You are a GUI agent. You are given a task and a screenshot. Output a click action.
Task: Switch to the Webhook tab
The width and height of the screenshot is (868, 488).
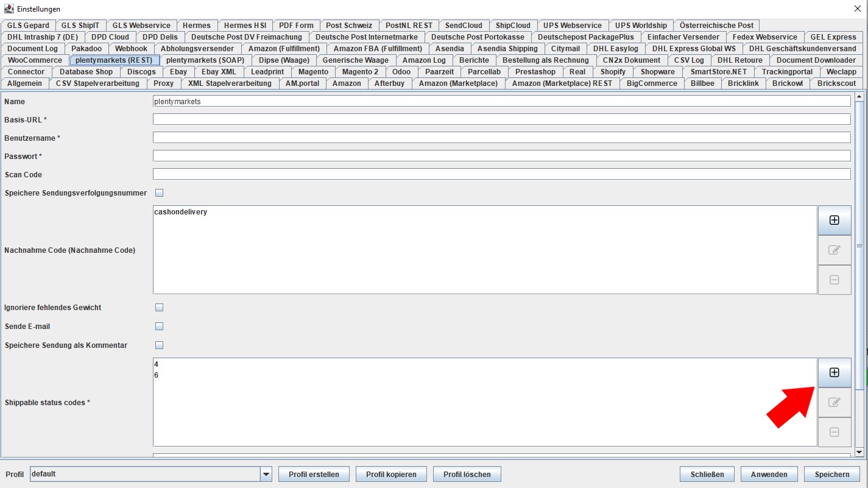pos(132,49)
